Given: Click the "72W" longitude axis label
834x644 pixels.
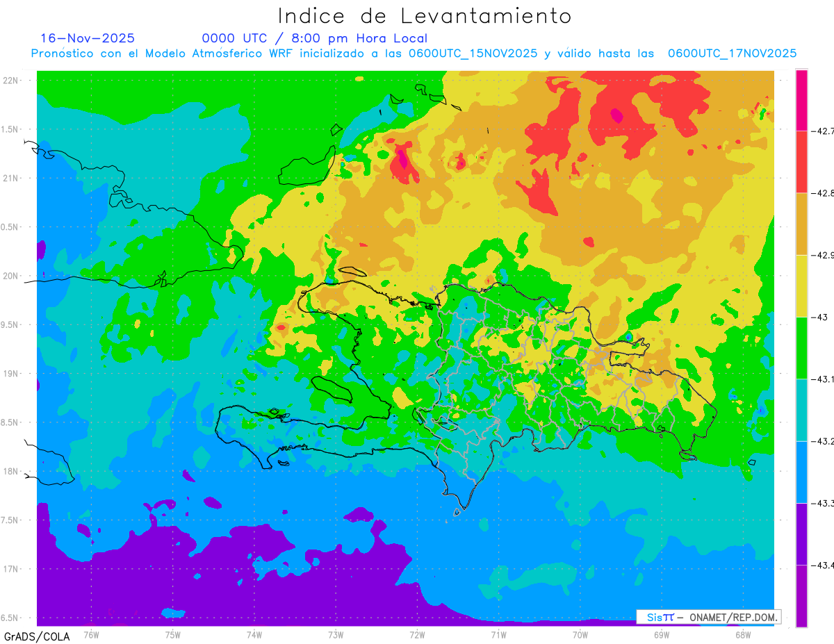Looking at the screenshot, I should [417, 634].
